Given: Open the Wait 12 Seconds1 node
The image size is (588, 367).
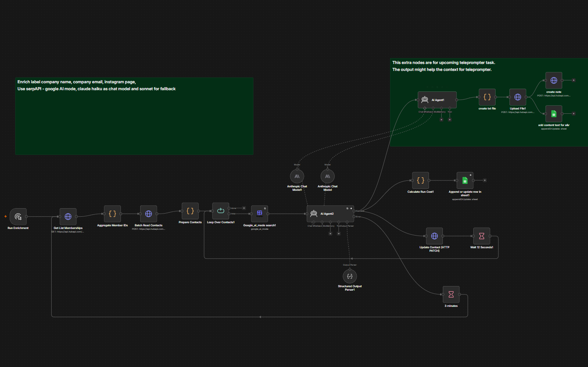Looking at the screenshot, I should [482, 236].
